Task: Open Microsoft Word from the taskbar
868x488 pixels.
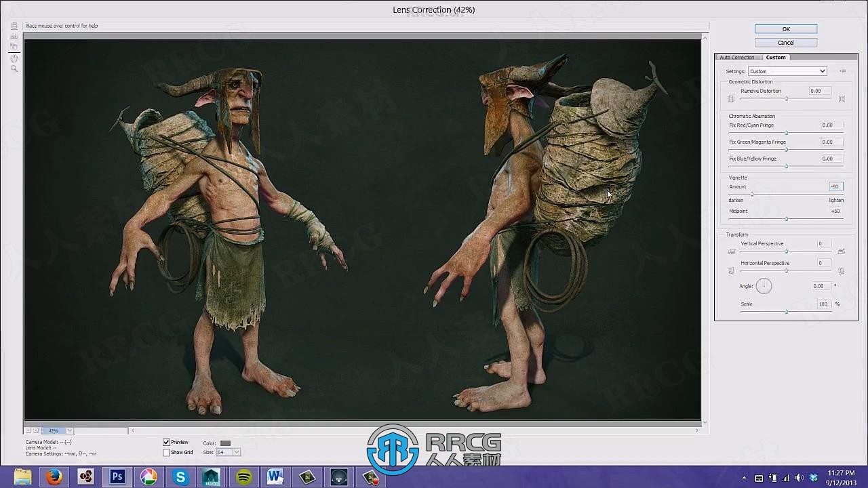Action: click(275, 477)
